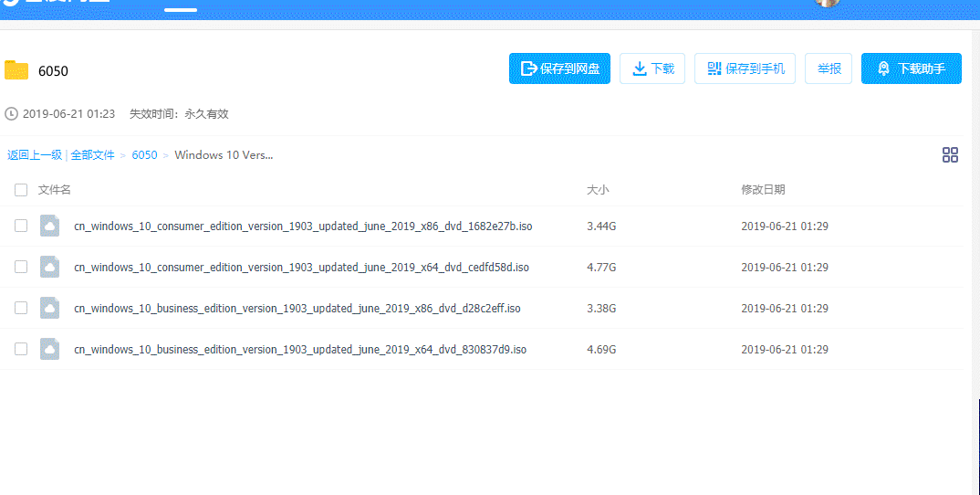Open cn_windows_10_business_edition x86_dvd_d28c2eff.iso
980x495 pixels.
point(297,308)
